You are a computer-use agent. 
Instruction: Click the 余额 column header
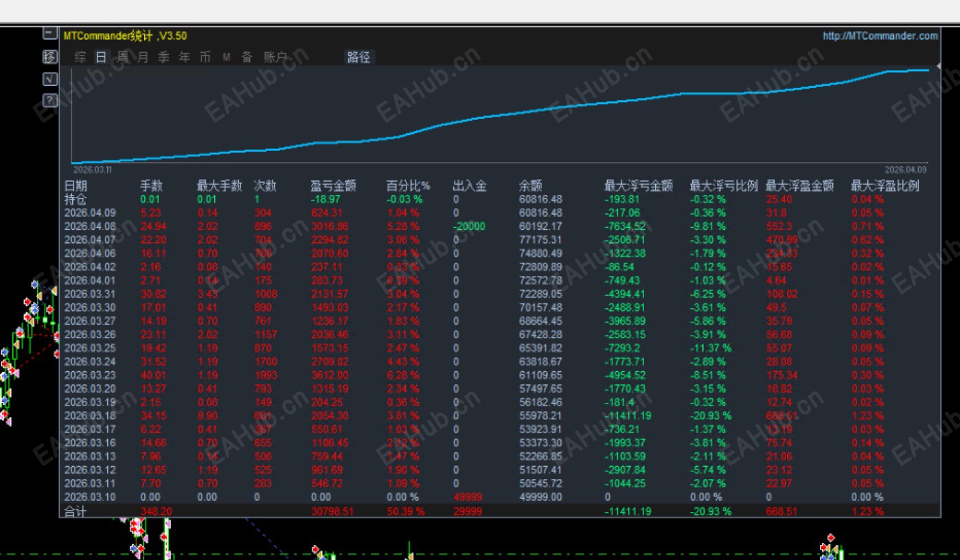tap(531, 185)
